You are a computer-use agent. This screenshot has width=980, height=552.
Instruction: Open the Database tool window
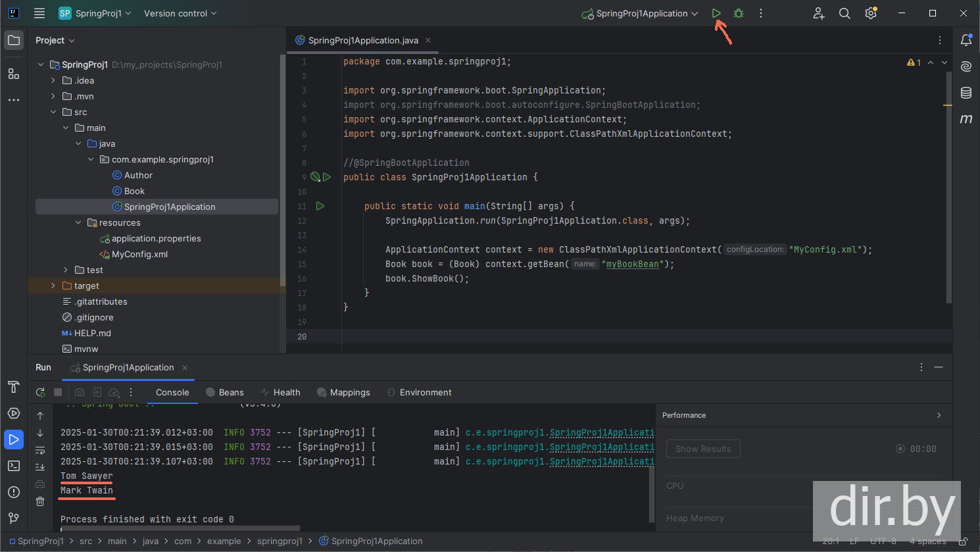[x=966, y=93]
